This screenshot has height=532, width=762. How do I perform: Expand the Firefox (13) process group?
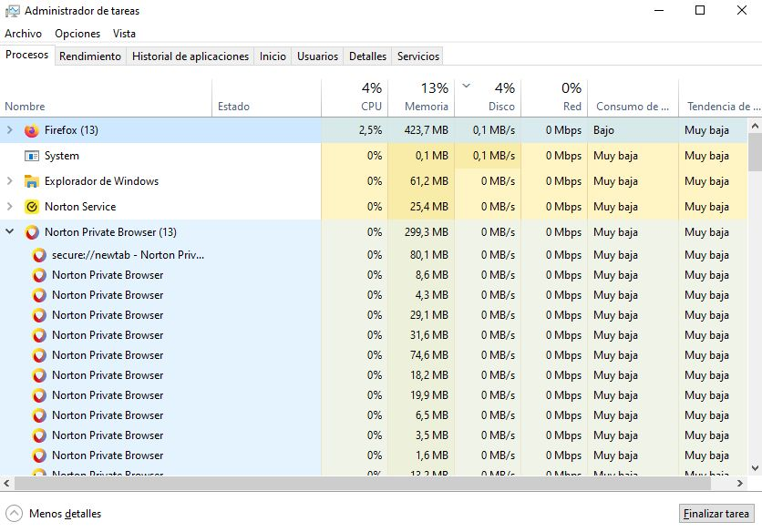point(10,130)
